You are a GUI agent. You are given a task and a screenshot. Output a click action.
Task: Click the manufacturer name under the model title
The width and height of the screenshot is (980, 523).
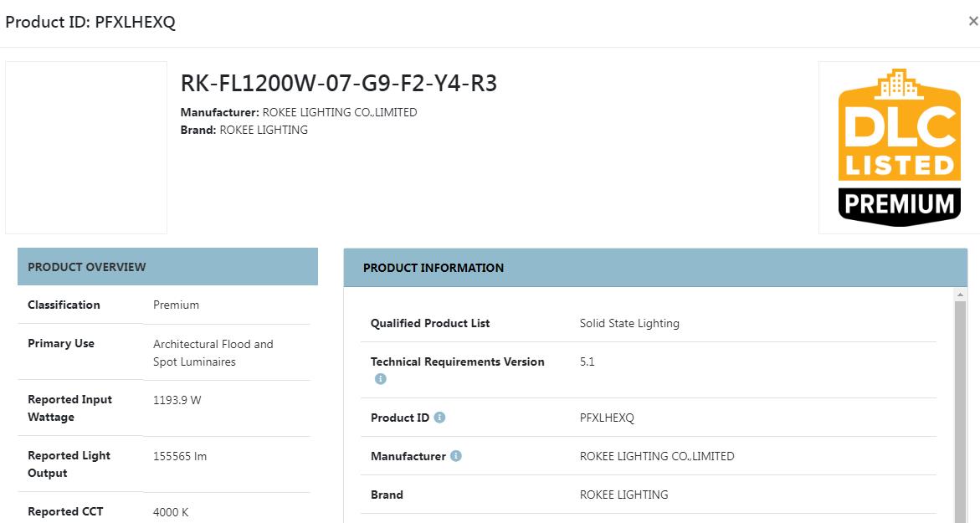[x=340, y=112]
